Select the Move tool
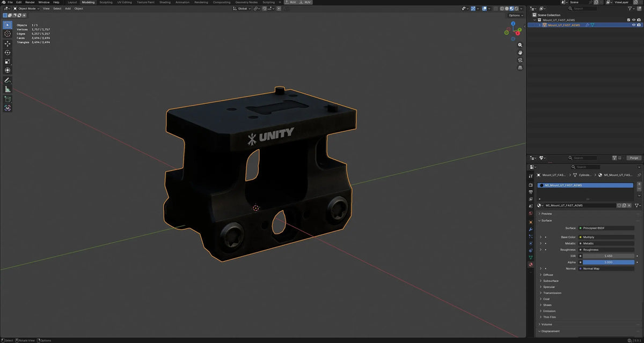 (8, 44)
